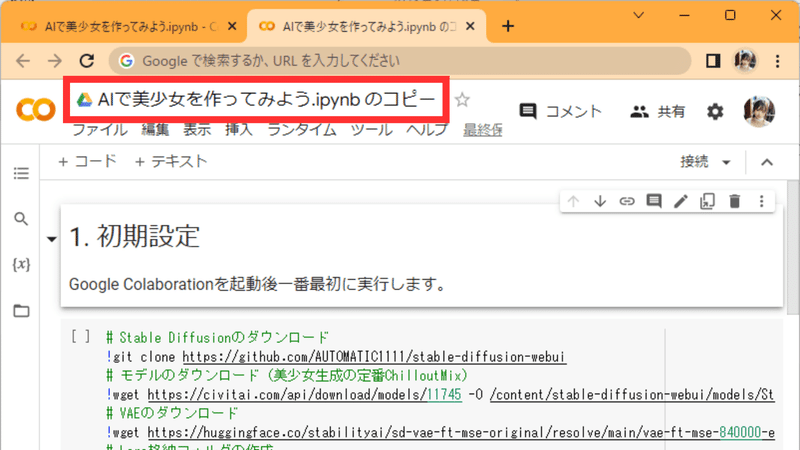Open the ランタイム menu
Screen dimensions: 800x450
302,130
